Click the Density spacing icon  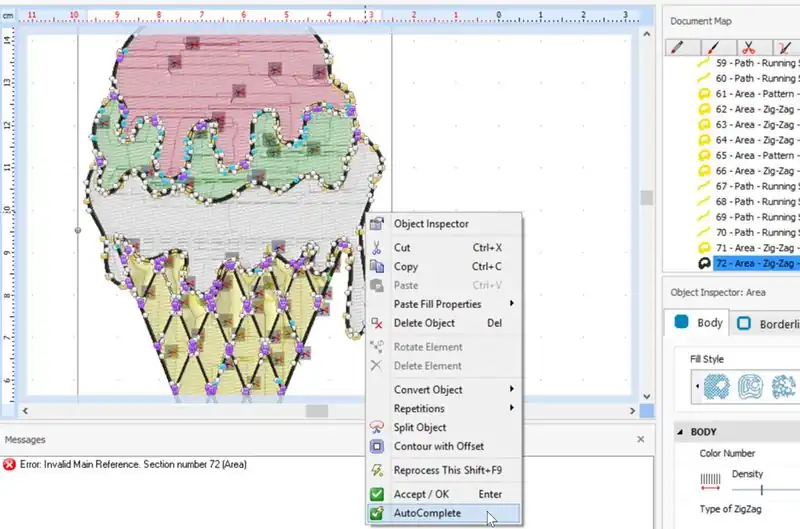[x=710, y=489]
